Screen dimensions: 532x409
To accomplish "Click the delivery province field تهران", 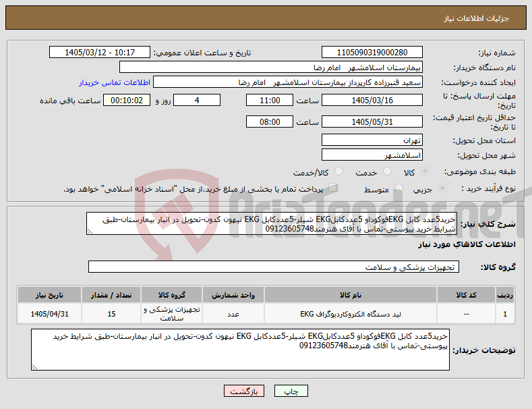I will [x=372, y=140].
